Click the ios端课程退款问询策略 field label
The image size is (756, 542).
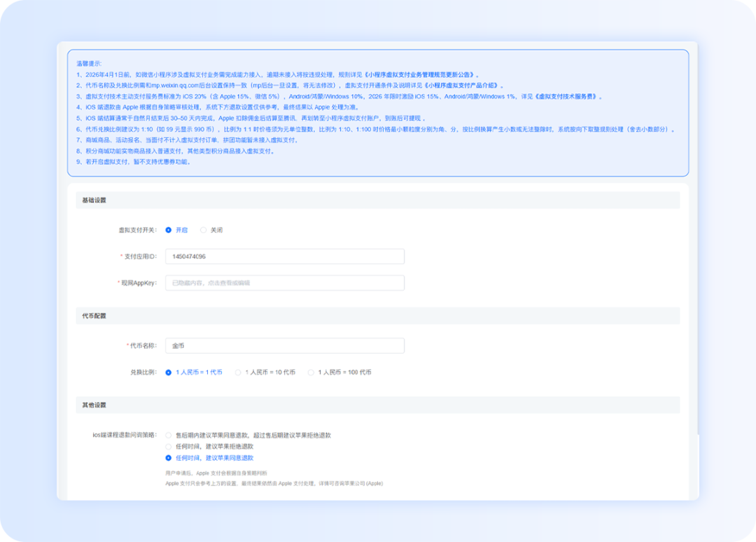click(x=125, y=435)
